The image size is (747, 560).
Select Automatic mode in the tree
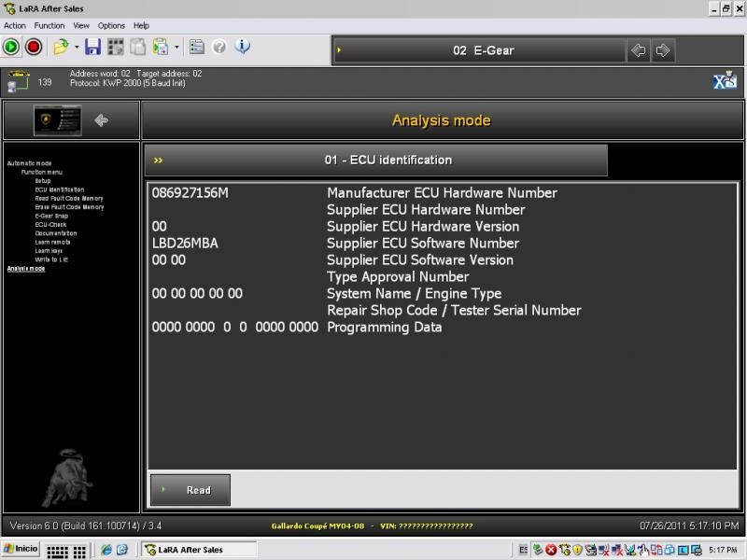[x=29, y=162]
